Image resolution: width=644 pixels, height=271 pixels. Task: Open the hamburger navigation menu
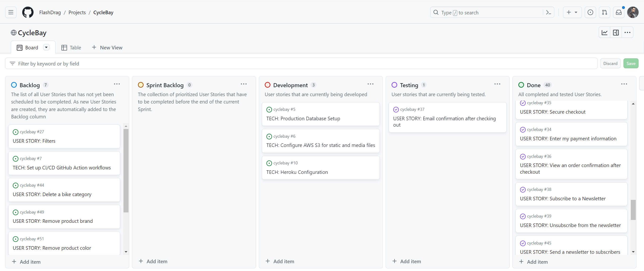[11, 12]
